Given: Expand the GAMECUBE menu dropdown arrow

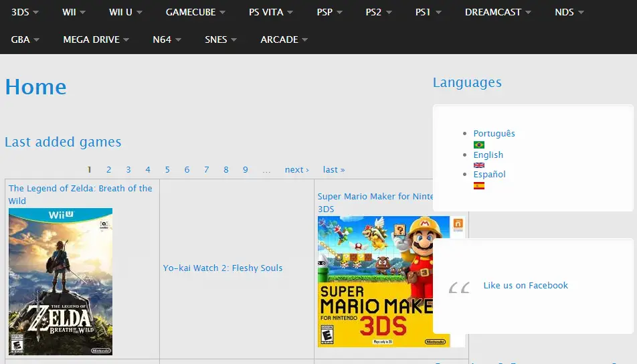Looking at the screenshot, I should pyautogui.click(x=222, y=13).
